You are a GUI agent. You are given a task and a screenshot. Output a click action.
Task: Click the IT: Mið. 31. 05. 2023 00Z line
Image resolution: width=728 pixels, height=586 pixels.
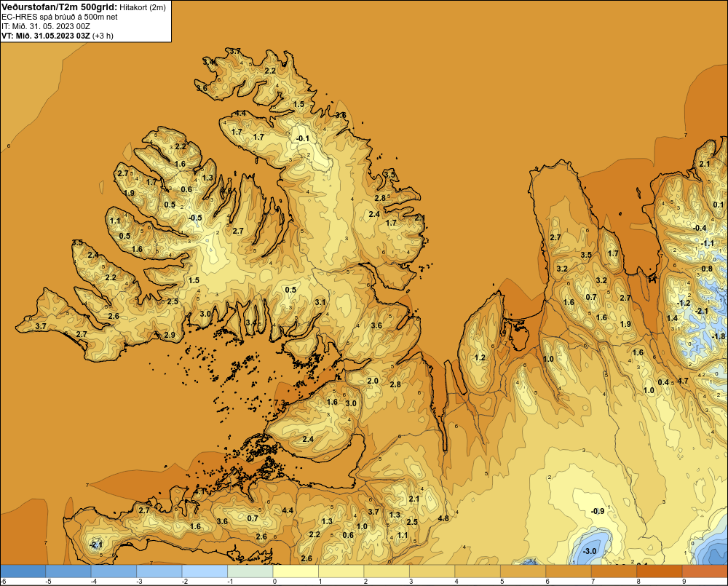point(46,26)
